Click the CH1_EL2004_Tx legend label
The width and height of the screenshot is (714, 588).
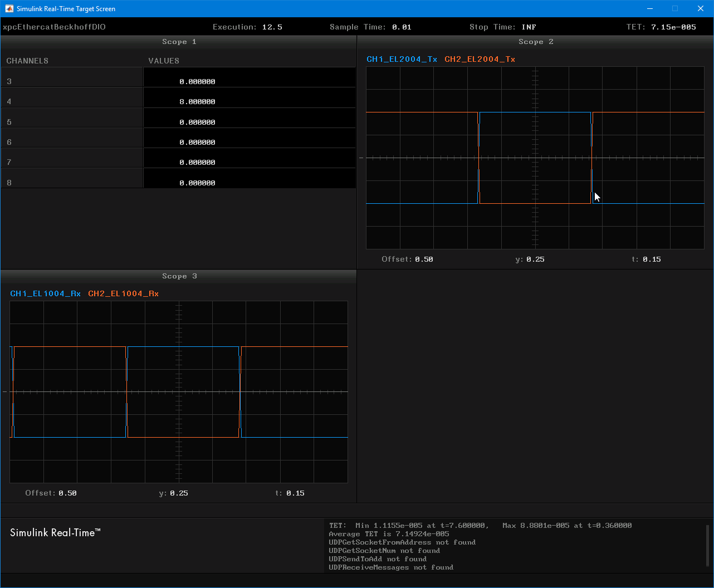click(x=402, y=59)
